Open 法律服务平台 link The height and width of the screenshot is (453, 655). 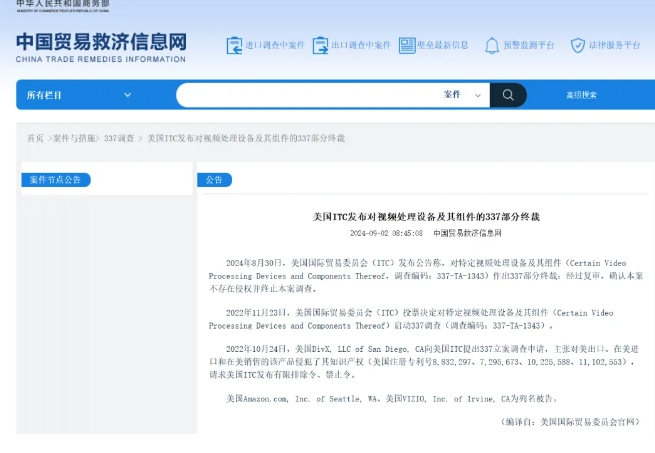click(614, 45)
